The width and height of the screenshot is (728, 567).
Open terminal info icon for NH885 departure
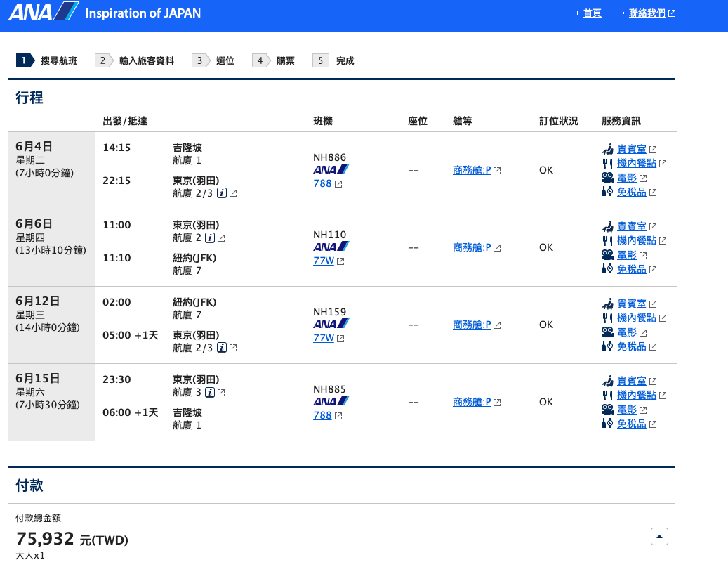pos(210,392)
